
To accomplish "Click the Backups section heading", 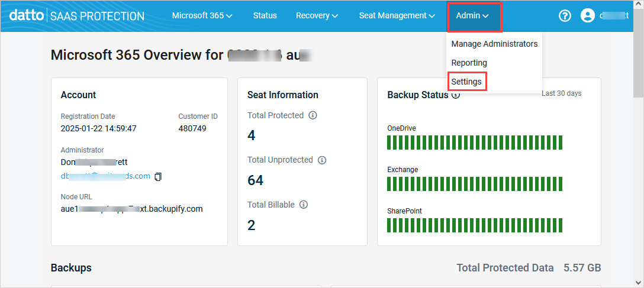I will (71, 268).
